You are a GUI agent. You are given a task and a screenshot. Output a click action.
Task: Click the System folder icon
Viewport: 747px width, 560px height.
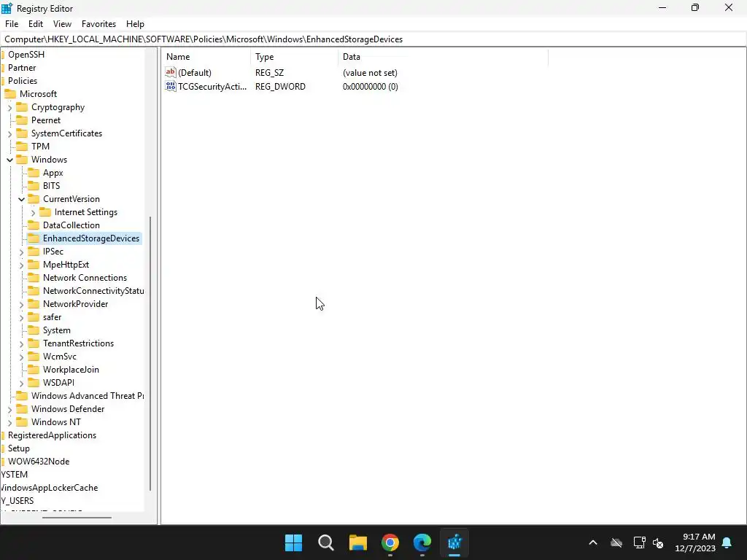(x=34, y=330)
